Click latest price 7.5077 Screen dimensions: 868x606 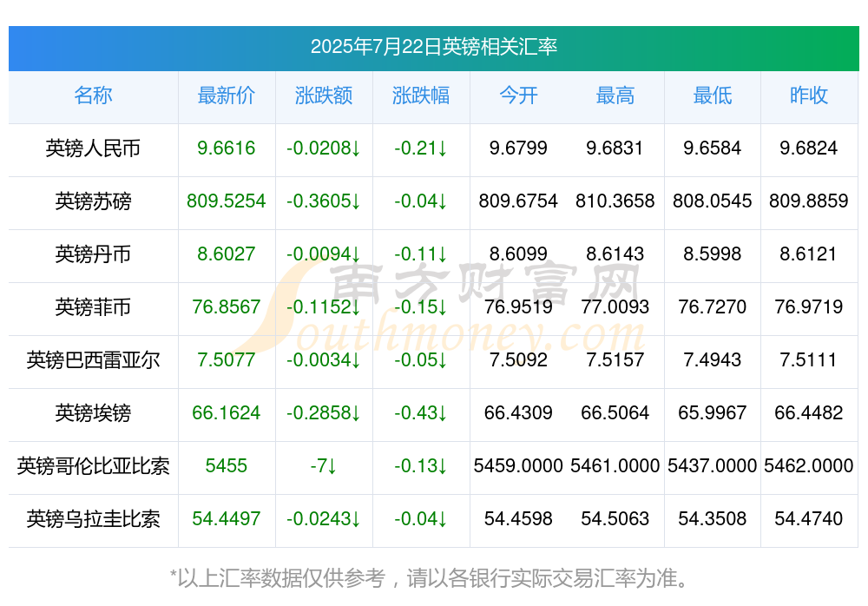click(227, 359)
